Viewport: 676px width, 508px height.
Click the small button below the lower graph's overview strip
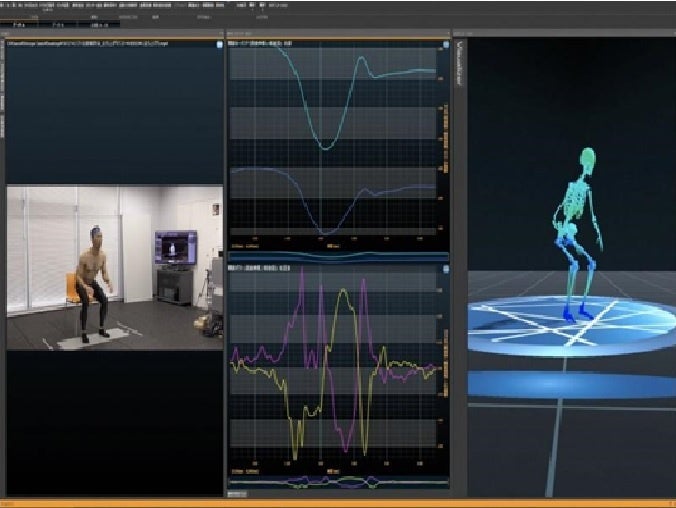tap(237, 494)
